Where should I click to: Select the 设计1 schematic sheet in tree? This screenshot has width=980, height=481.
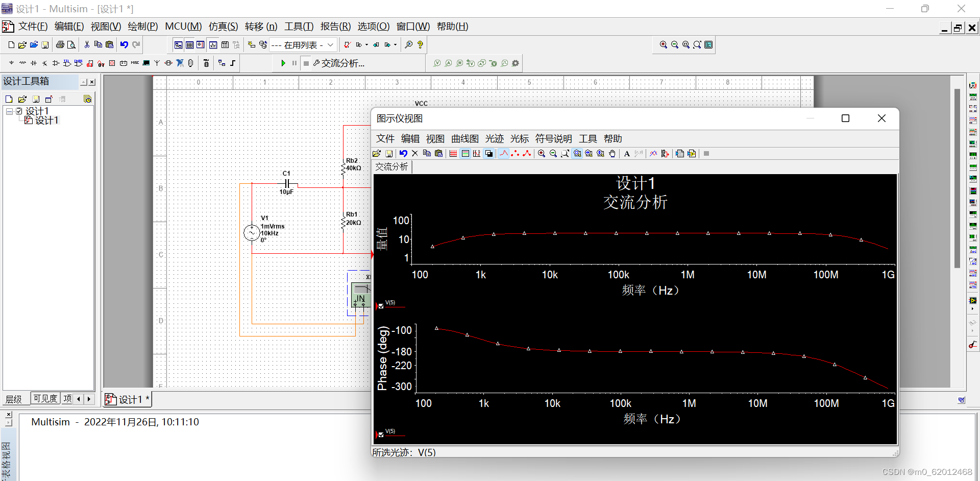coord(46,121)
